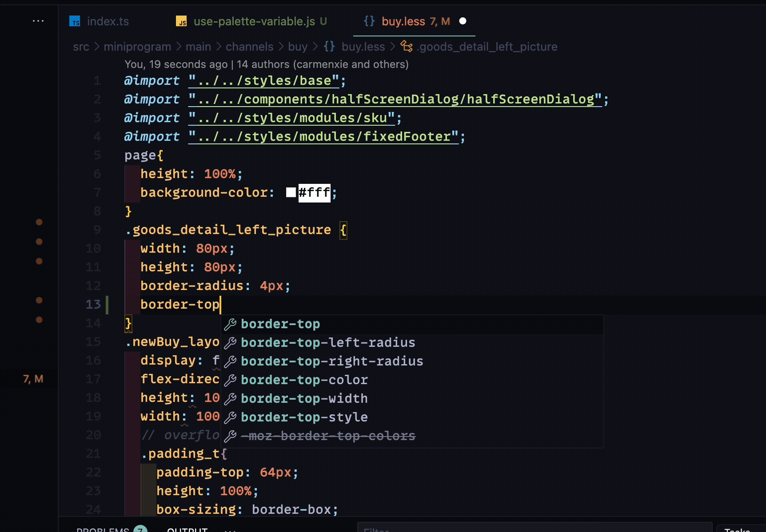Viewport: 766px width, 532px height.
Task: Click wrench icon beside border-top-width suggestion
Action: 230,399
